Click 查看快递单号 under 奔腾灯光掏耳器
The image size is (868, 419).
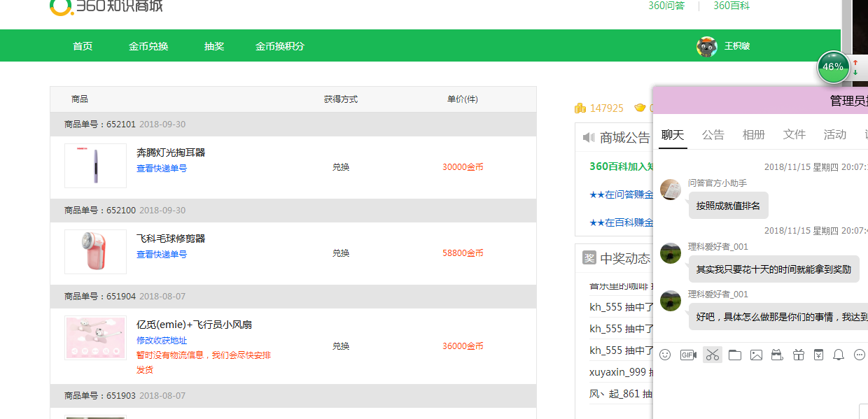[x=162, y=169]
